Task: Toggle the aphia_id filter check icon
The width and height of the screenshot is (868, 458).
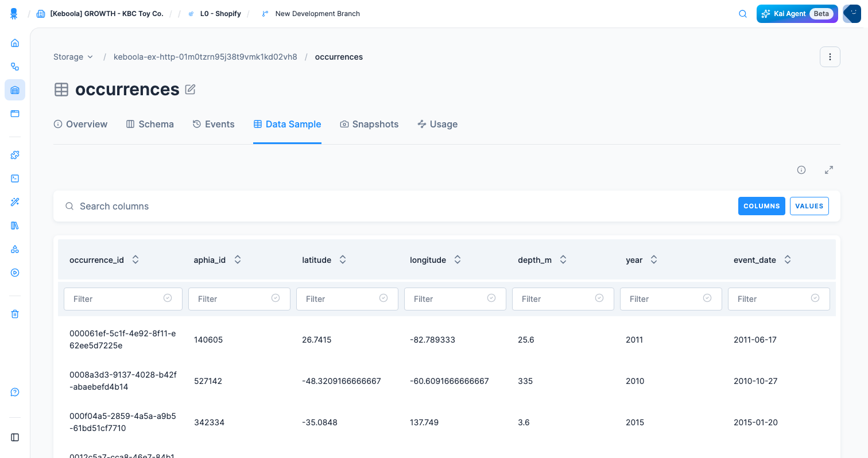Action: click(276, 298)
